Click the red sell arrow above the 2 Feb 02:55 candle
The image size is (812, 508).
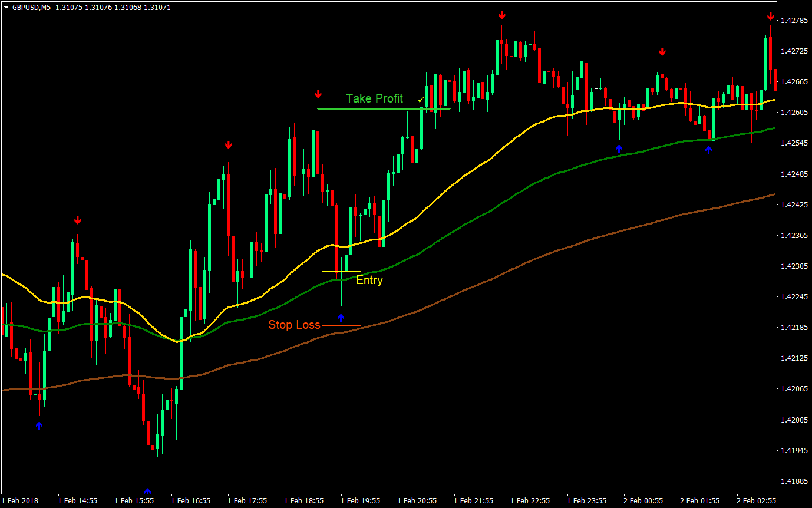pos(770,16)
